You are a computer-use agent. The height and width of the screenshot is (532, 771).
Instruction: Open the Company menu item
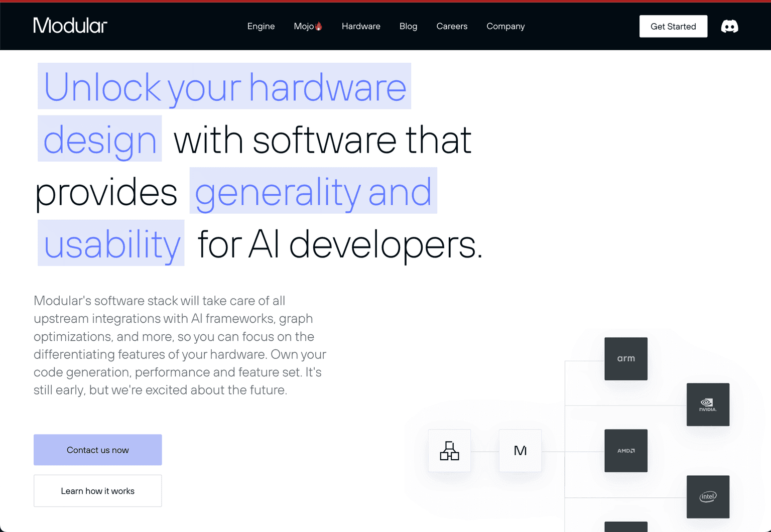coord(505,26)
